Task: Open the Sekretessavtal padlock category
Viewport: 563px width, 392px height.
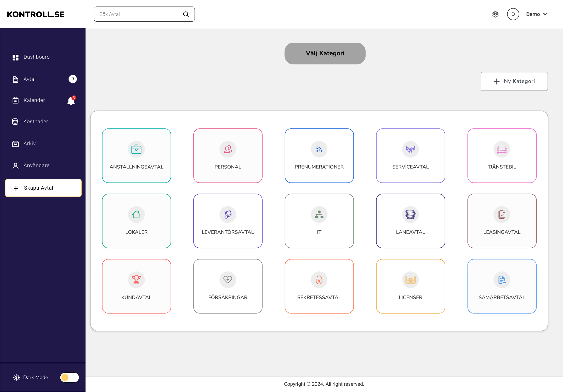Action: pos(319,286)
